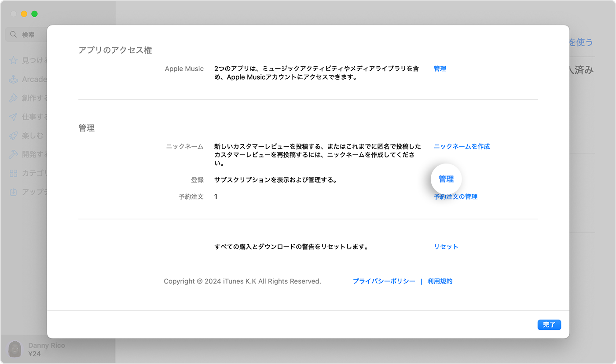The width and height of the screenshot is (616, 364).
Task: Click リセット to reset purchase warnings
Action: click(x=446, y=247)
